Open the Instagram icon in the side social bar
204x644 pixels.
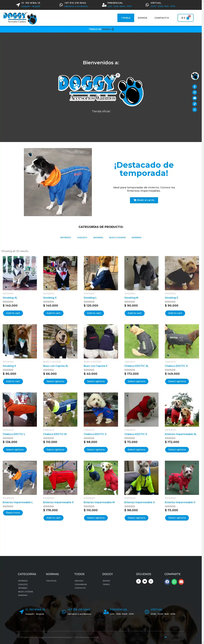click(194, 93)
